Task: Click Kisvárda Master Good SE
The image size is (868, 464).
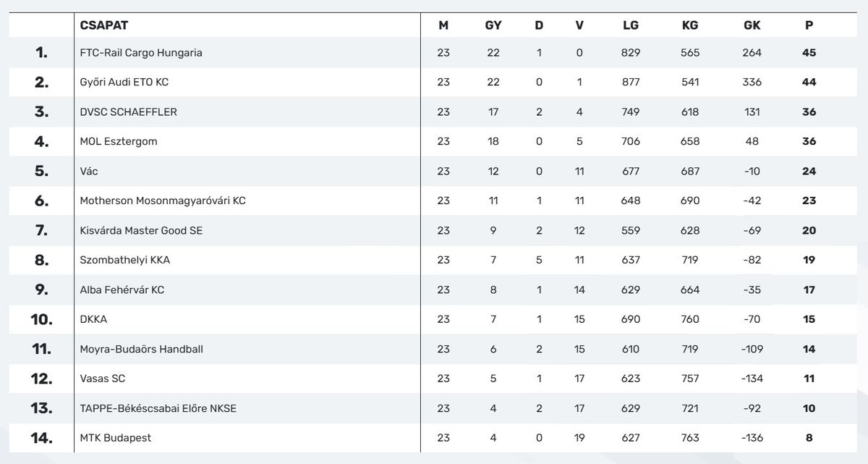Action: pyautogui.click(x=141, y=231)
